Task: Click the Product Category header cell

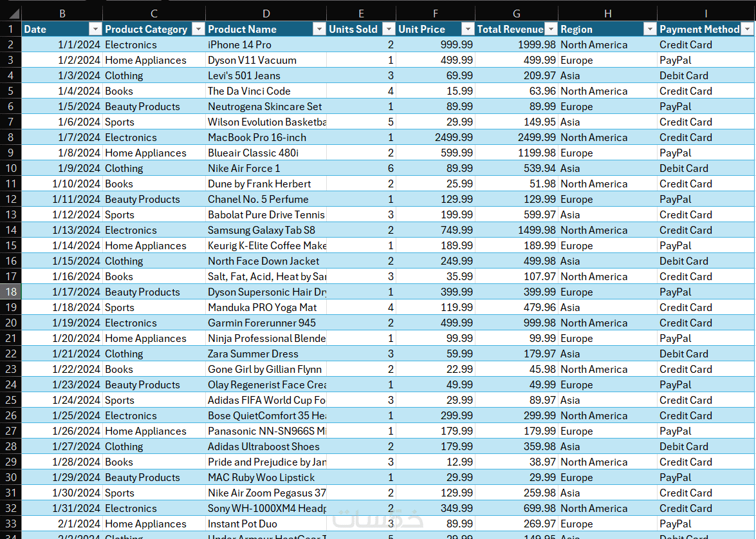Action: (154, 30)
